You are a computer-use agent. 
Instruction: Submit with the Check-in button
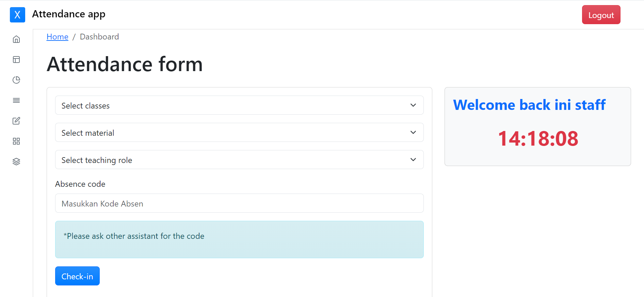pyautogui.click(x=77, y=276)
